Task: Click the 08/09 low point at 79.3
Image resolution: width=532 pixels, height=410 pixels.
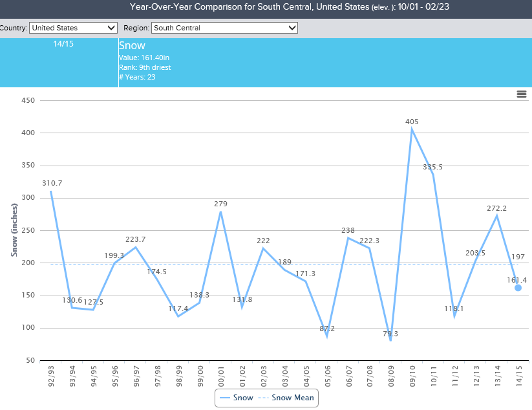Action: [x=390, y=340]
